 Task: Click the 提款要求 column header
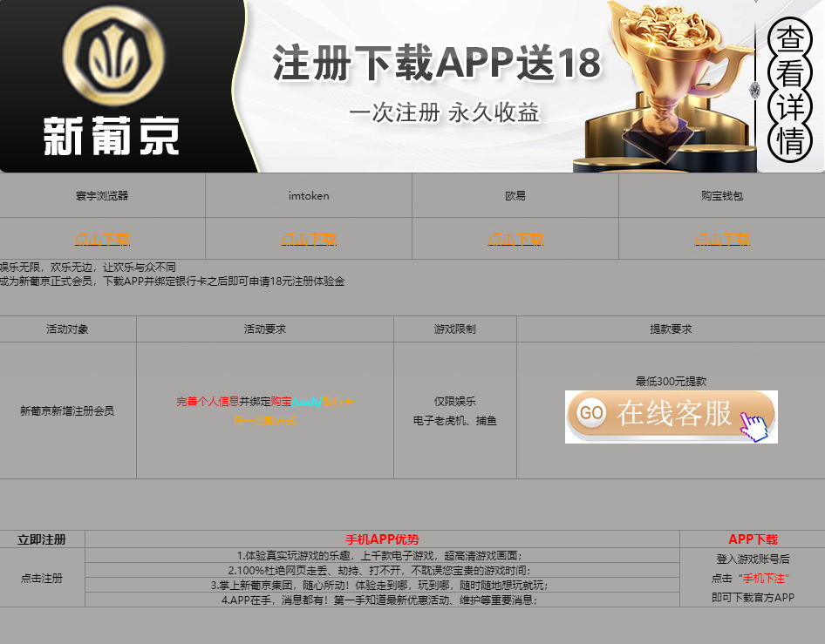pos(671,329)
